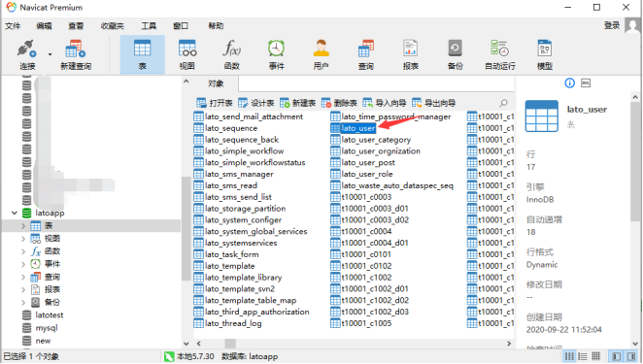Toggle the left navigation pane

coord(617,356)
